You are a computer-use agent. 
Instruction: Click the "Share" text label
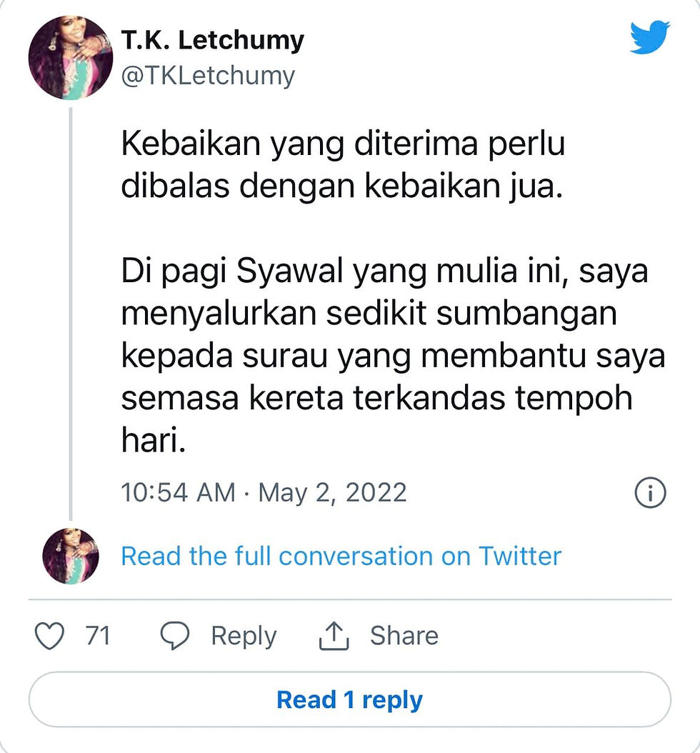click(404, 636)
